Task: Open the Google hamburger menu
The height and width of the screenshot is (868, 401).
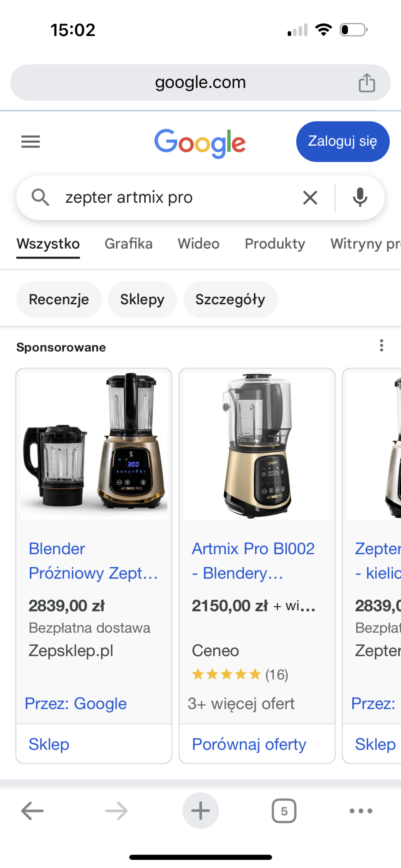Action: pyautogui.click(x=30, y=141)
